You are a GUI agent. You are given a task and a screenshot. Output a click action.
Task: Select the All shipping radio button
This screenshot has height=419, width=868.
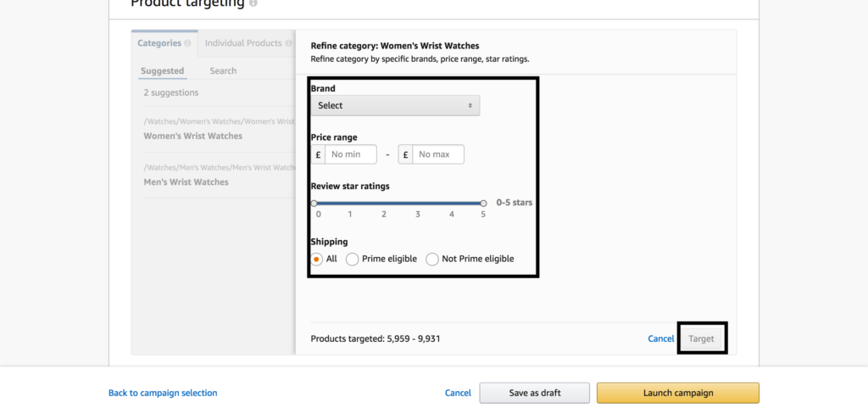317,259
